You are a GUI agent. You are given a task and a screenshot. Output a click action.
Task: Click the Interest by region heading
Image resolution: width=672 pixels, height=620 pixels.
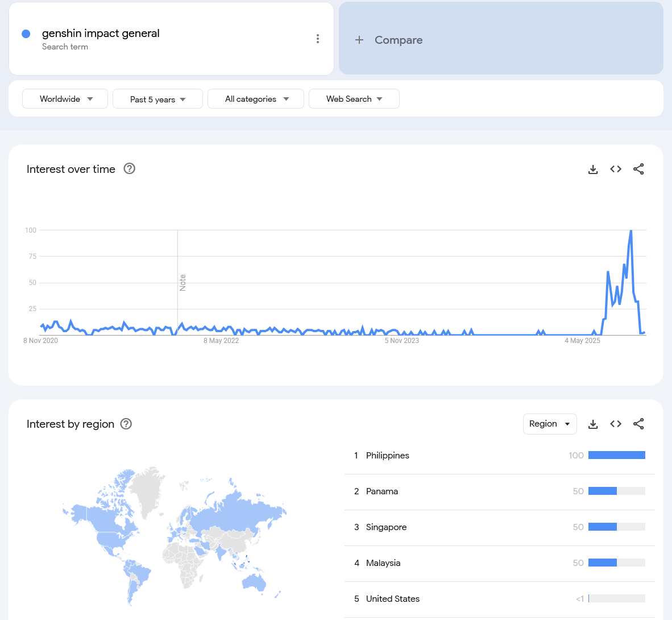click(x=70, y=424)
